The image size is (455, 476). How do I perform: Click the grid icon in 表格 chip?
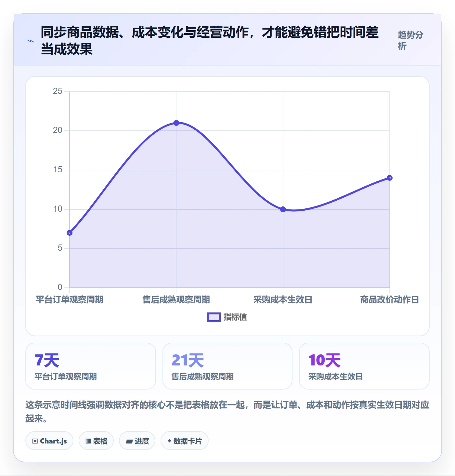(88, 441)
